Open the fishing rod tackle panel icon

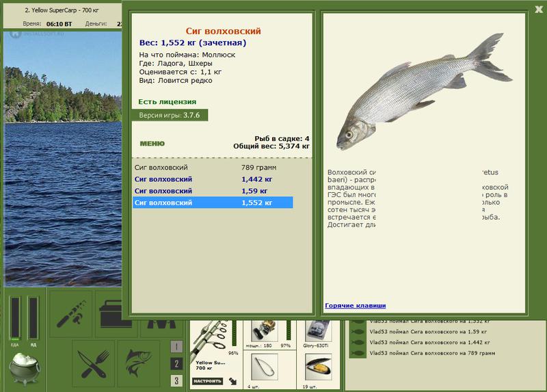click(x=71, y=313)
